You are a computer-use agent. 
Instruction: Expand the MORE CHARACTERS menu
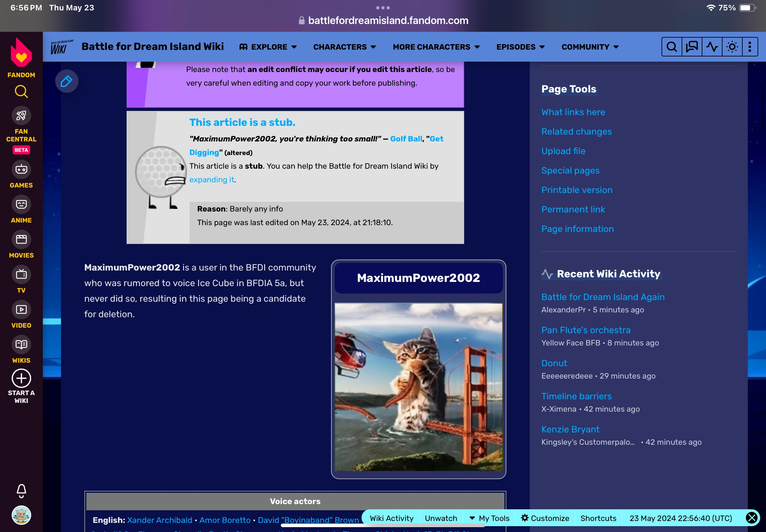tap(436, 47)
